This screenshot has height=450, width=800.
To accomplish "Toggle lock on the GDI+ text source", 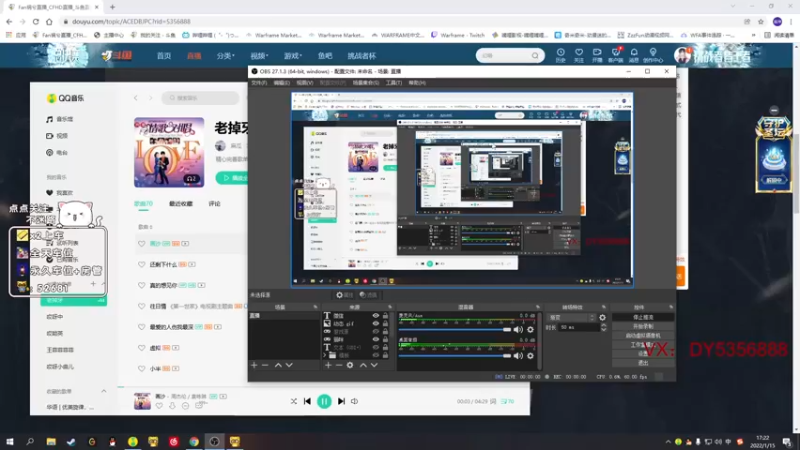I will pos(385,347).
